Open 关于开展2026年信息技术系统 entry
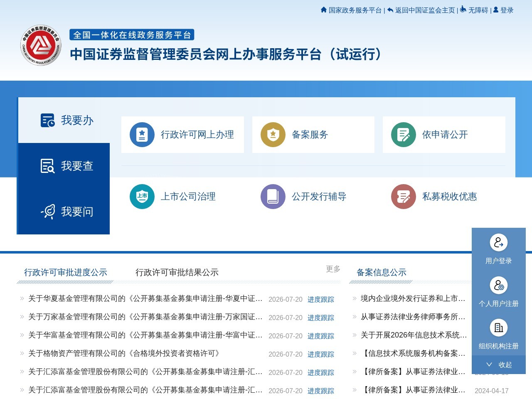 coord(414,335)
